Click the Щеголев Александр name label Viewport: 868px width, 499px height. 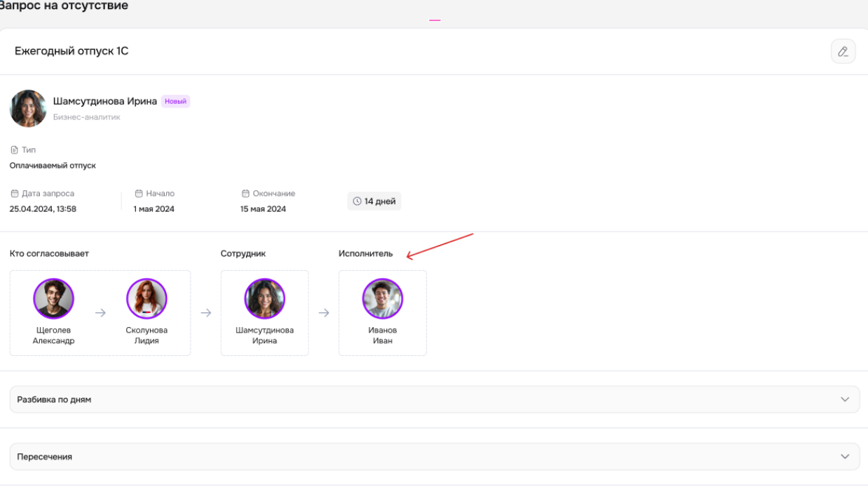point(53,335)
